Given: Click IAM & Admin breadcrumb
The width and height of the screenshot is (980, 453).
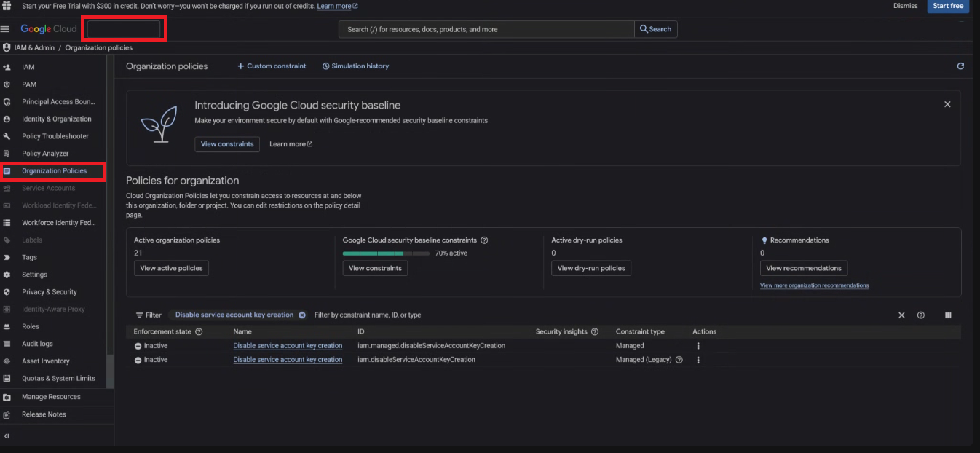Looking at the screenshot, I should coord(33,48).
